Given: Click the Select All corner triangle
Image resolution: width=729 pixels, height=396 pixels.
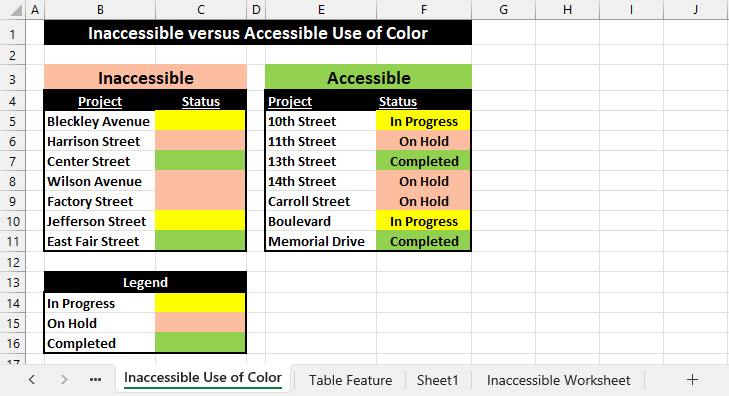Looking at the screenshot, I should pyautogui.click(x=15, y=9).
